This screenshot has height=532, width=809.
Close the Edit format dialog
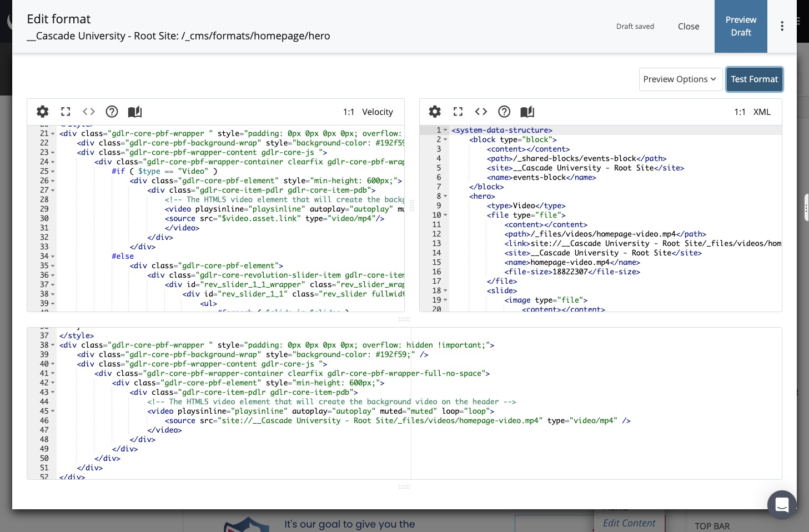click(x=689, y=26)
